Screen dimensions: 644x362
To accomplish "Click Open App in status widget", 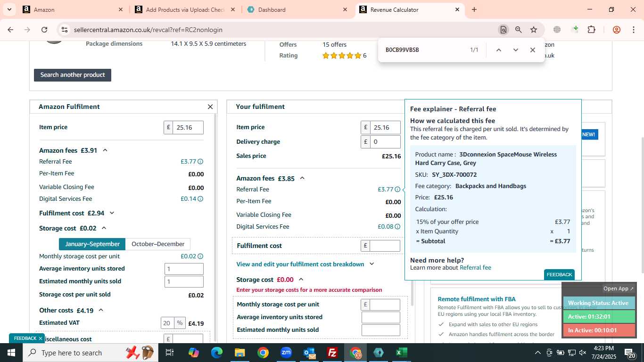I will [619, 288].
